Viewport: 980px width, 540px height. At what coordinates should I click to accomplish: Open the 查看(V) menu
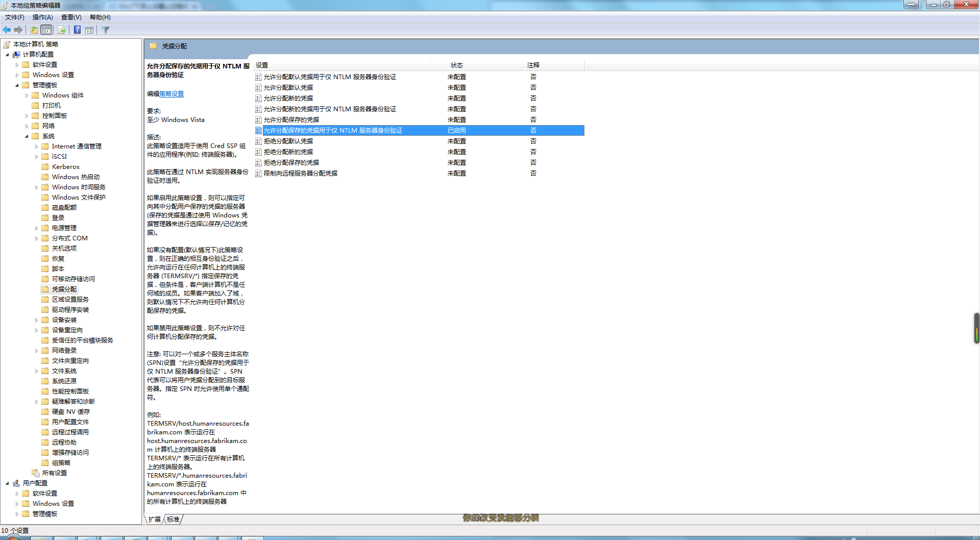[71, 17]
